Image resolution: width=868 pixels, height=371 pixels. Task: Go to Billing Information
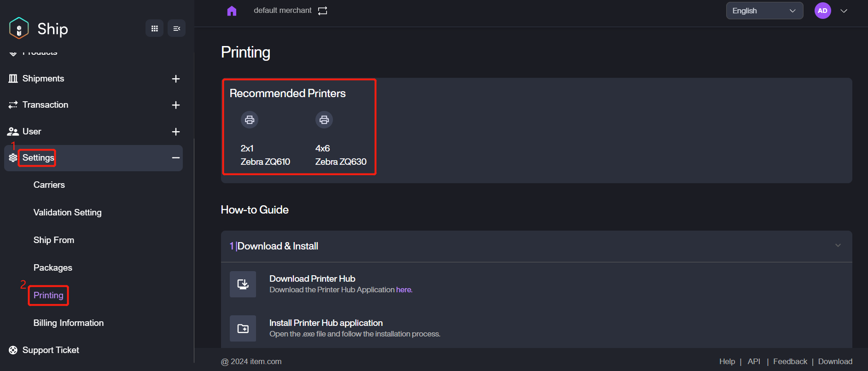(x=69, y=323)
